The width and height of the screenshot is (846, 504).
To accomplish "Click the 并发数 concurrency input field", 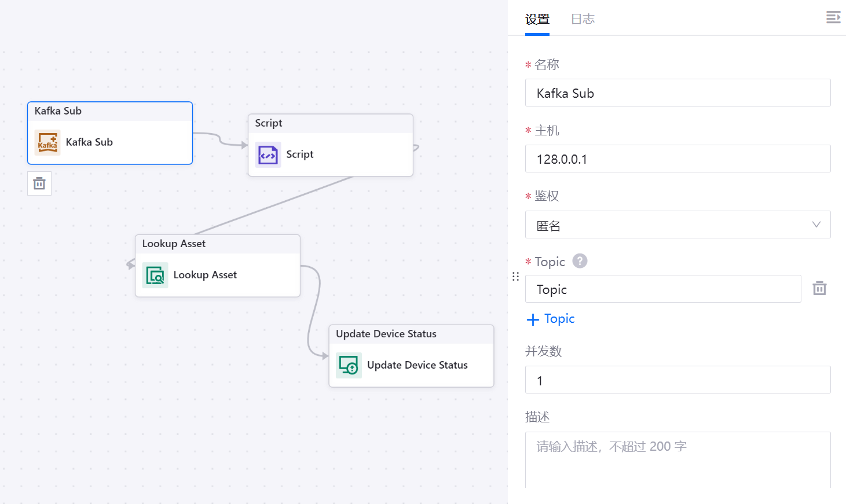I will [x=677, y=380].
